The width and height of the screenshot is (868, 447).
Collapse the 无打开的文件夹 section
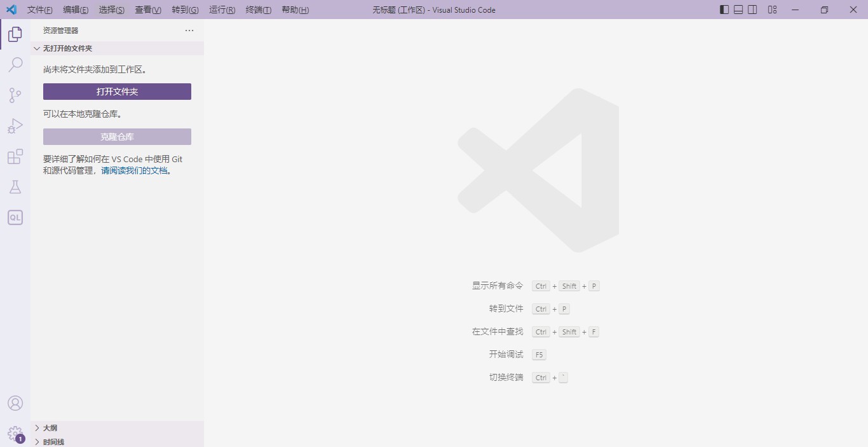117,48
